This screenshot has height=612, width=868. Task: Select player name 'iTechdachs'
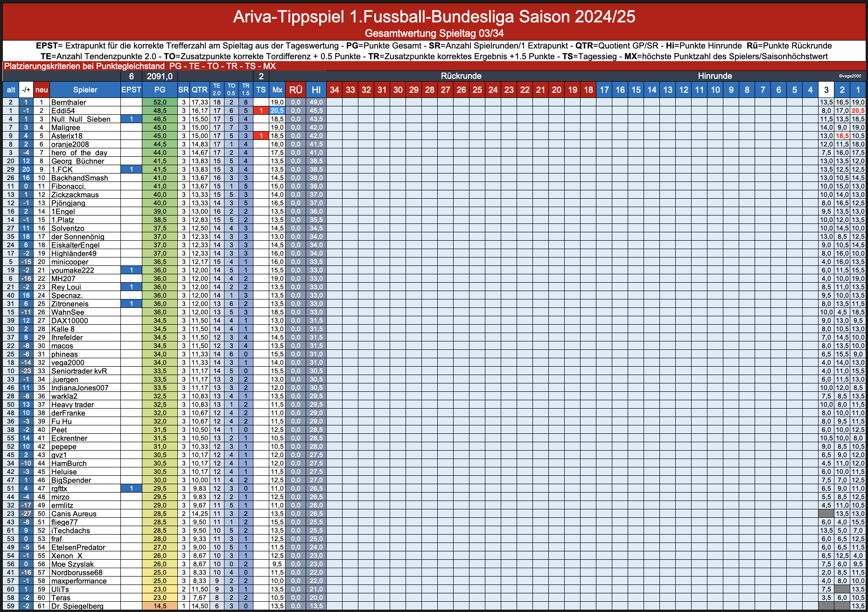tap(70, 530)
